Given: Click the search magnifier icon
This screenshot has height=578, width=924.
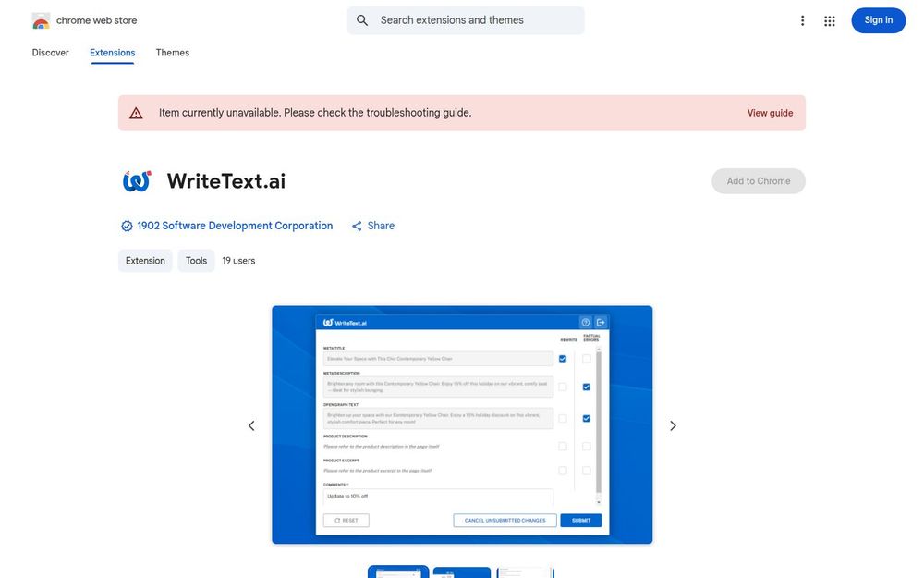Looking at the screenshot, I should (x=362, y=20).
